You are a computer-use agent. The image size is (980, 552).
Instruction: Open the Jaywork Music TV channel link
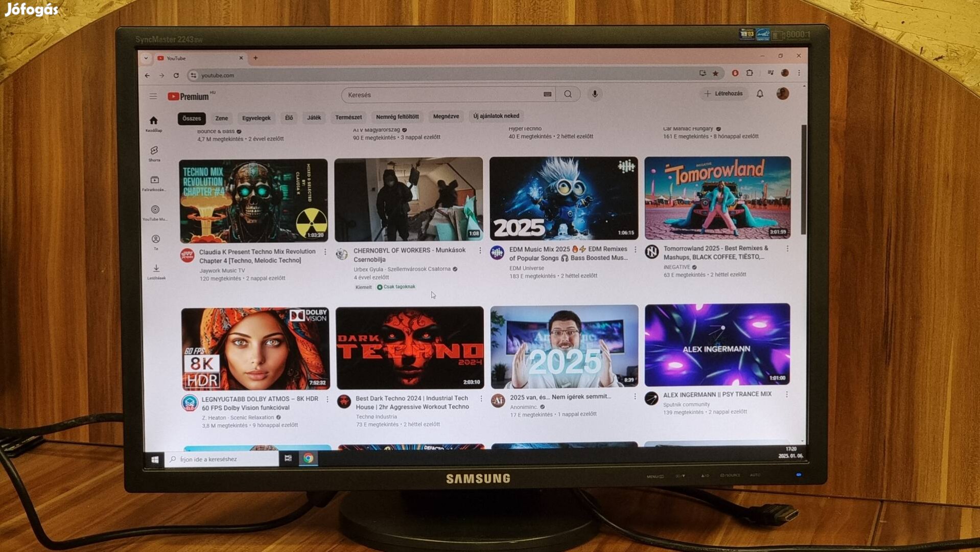coord(222,270)
